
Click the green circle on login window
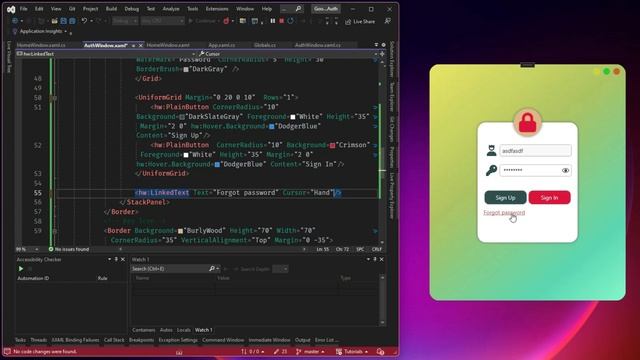pyautogui.click(x=607, y=71)
